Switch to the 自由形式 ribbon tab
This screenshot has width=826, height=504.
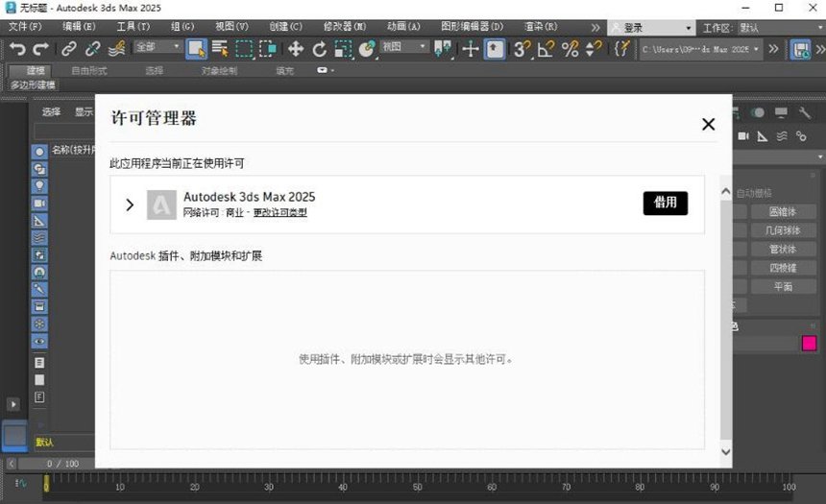coord(89,71)
